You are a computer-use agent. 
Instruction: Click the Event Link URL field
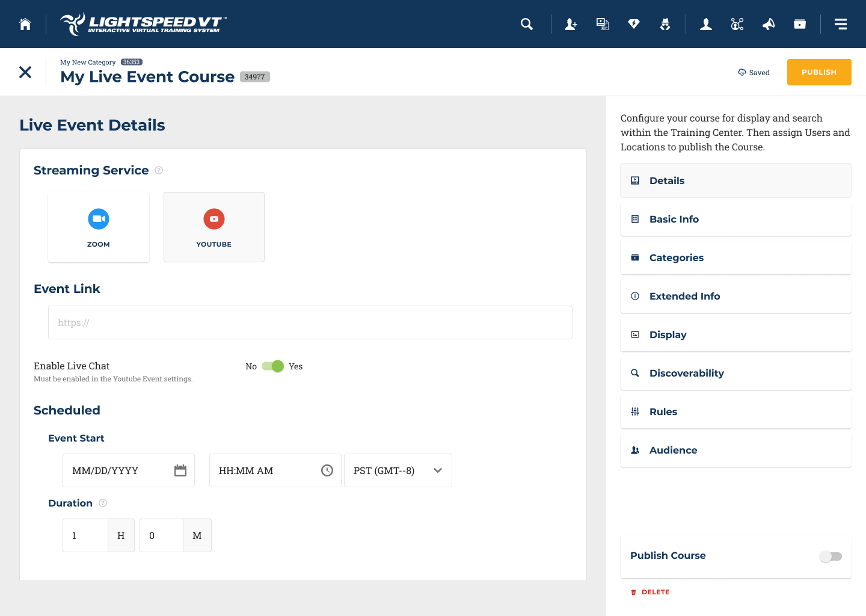coord(310,322)
